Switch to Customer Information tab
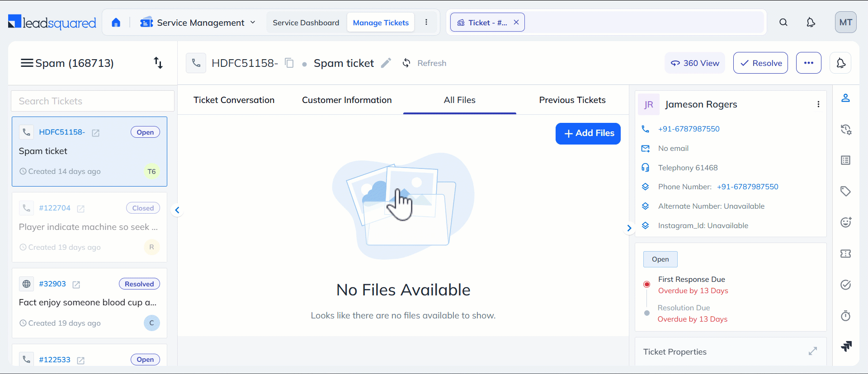The width and height of the screenshot is (868, 374). [347, 100]
